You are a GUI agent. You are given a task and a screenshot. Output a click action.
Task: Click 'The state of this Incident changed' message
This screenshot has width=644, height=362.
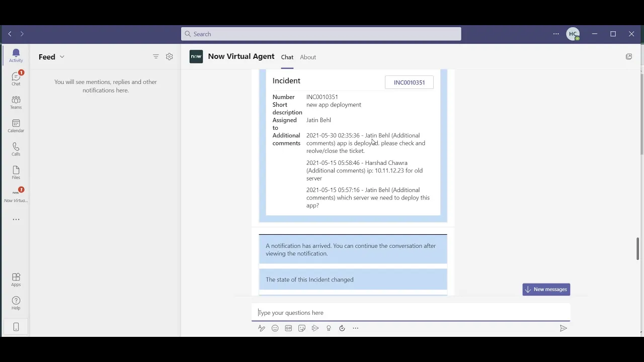tap(353, 280)
